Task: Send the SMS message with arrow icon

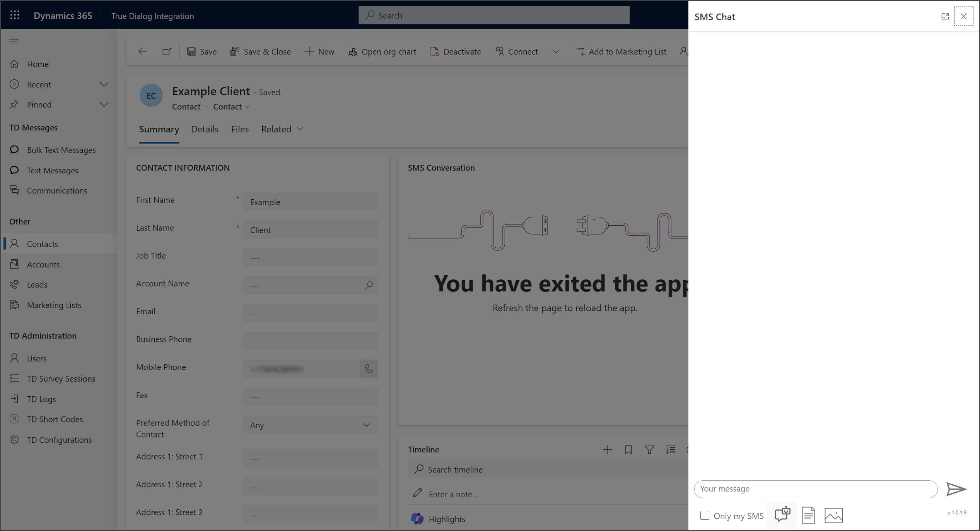Action: pos(956,489)
